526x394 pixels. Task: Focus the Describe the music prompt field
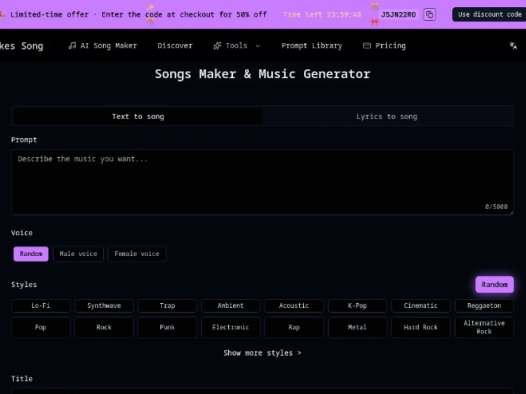(x=262, y=182)
